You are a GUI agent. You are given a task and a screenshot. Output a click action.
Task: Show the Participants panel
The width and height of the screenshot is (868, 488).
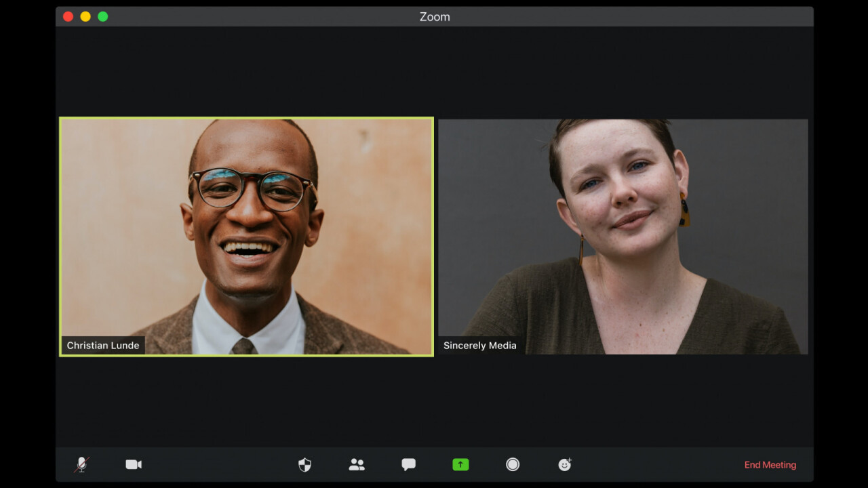pyautogui.click(x=357, y=464)
